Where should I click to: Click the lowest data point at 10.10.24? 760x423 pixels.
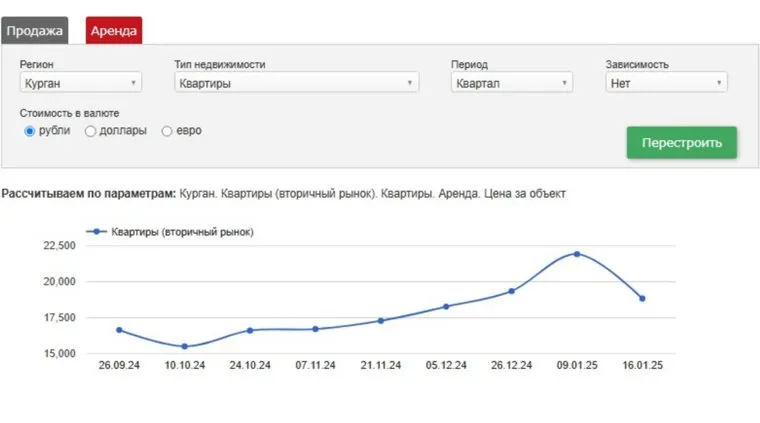coord(184,346)
